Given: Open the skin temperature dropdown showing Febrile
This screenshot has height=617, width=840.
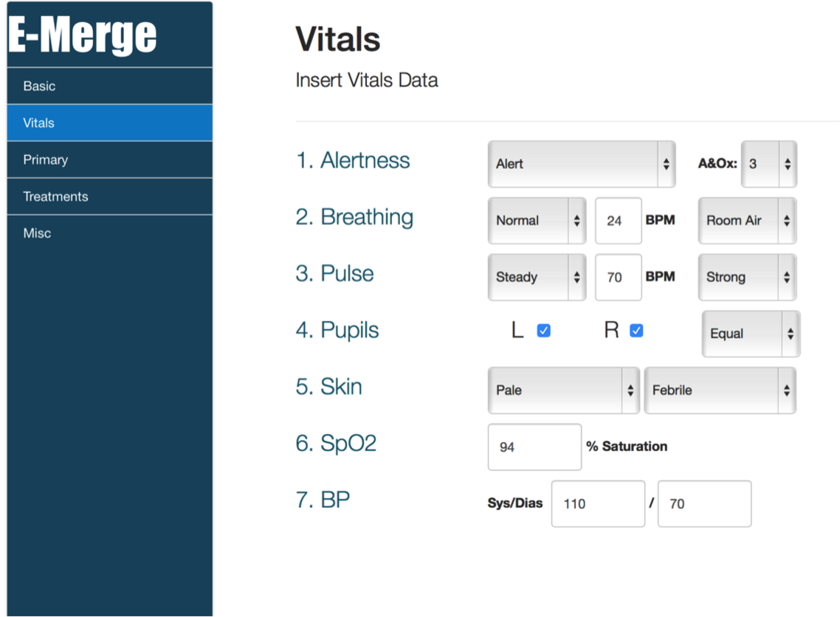Looking at the screenshot, I should click(x=720, y=390).
